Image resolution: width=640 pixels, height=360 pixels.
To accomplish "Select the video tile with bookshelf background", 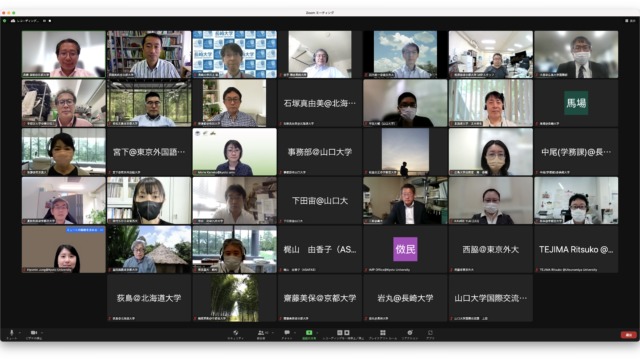I will (149, 54).
